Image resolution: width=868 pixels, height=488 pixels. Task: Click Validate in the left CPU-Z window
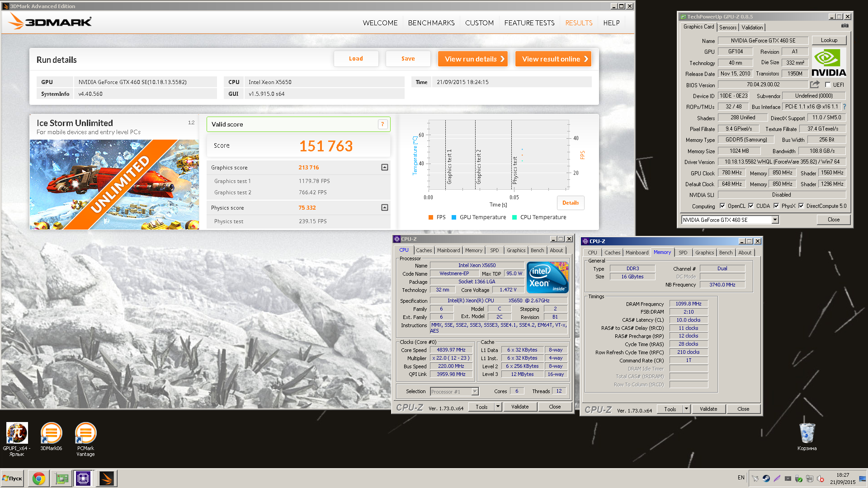click(520, 407)
